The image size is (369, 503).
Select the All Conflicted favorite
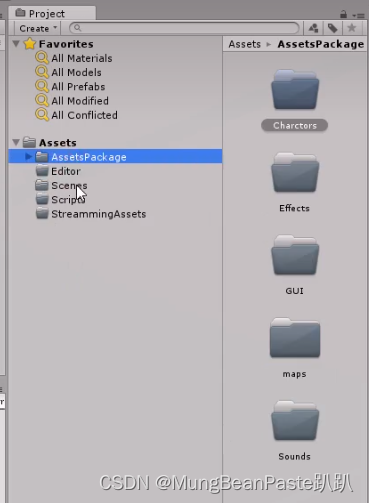tap(84, 115)
